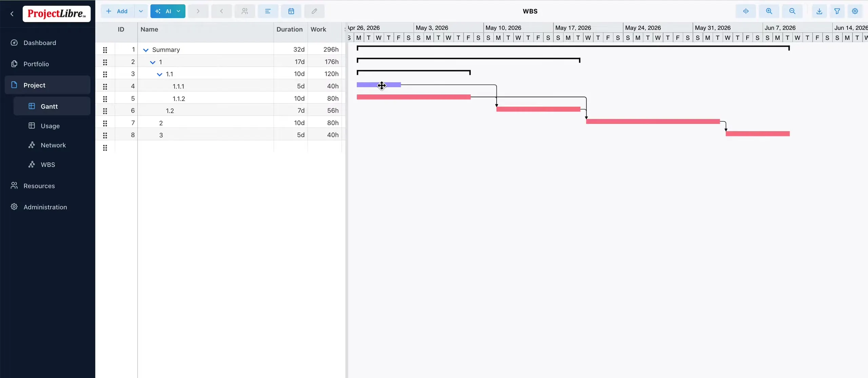Click the empty name cell in last row
The image size is (868, 378).
click(205, 147)
